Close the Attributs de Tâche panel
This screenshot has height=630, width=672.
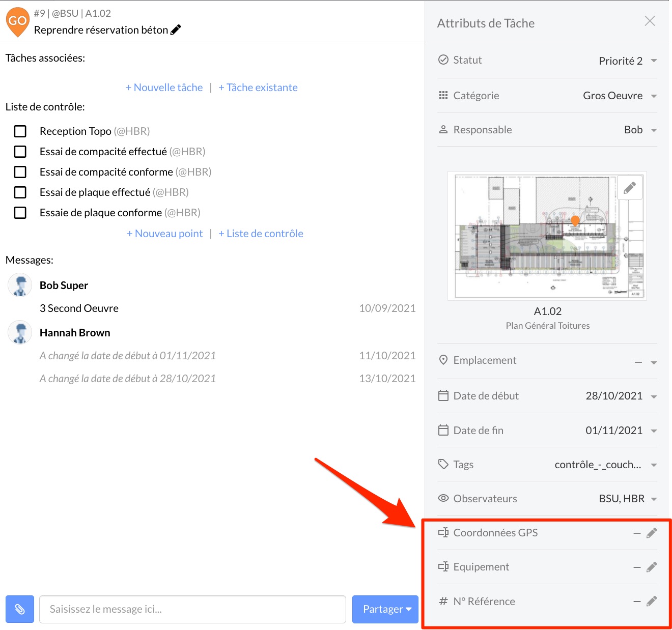coord(650,21)
